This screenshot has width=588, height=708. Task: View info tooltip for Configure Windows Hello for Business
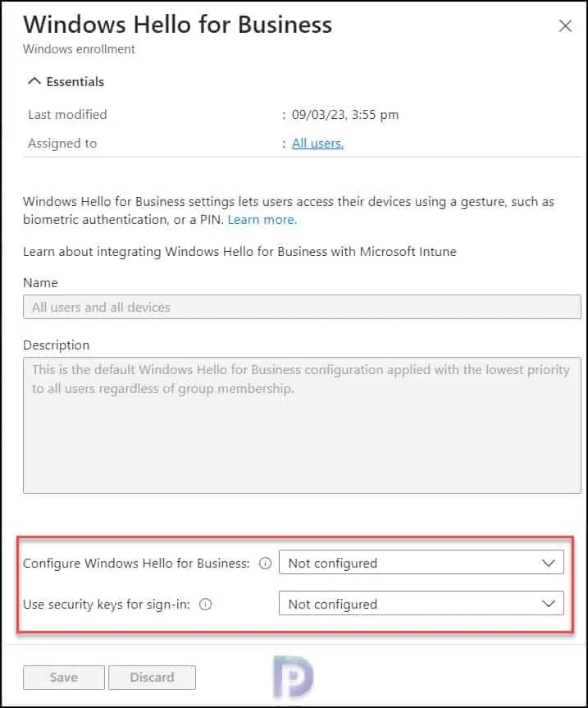(265, 564)
